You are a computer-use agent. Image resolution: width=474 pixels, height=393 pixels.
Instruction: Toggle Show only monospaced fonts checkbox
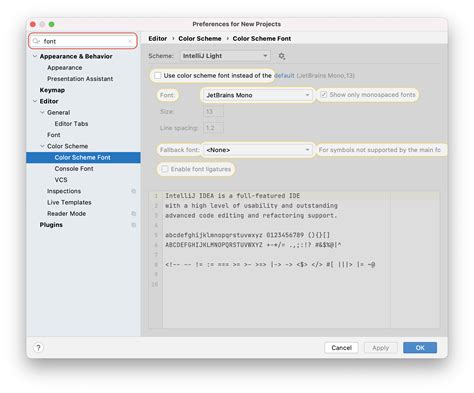point(323,95)
